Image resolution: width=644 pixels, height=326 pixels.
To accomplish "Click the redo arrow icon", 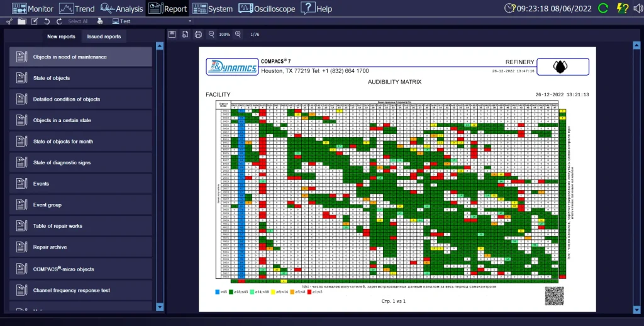I will pyautogui.click(x=60, y=21).
